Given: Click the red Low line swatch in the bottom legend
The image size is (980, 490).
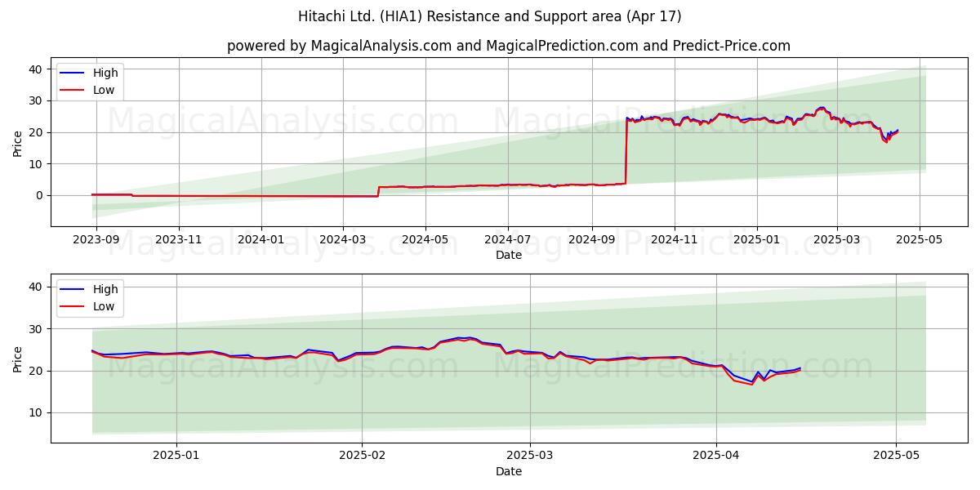Looking at the screenshot, I should [x=73, y=306].
